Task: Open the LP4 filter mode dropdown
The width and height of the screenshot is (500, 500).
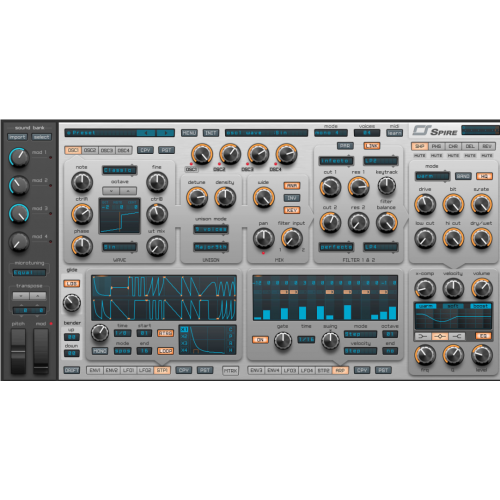Action: tap(380, 247)
